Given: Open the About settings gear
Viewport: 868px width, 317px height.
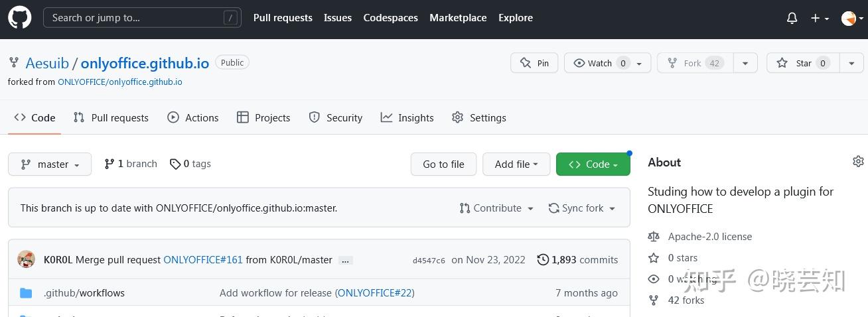Looking at the screenshot, I should (858, 162).
